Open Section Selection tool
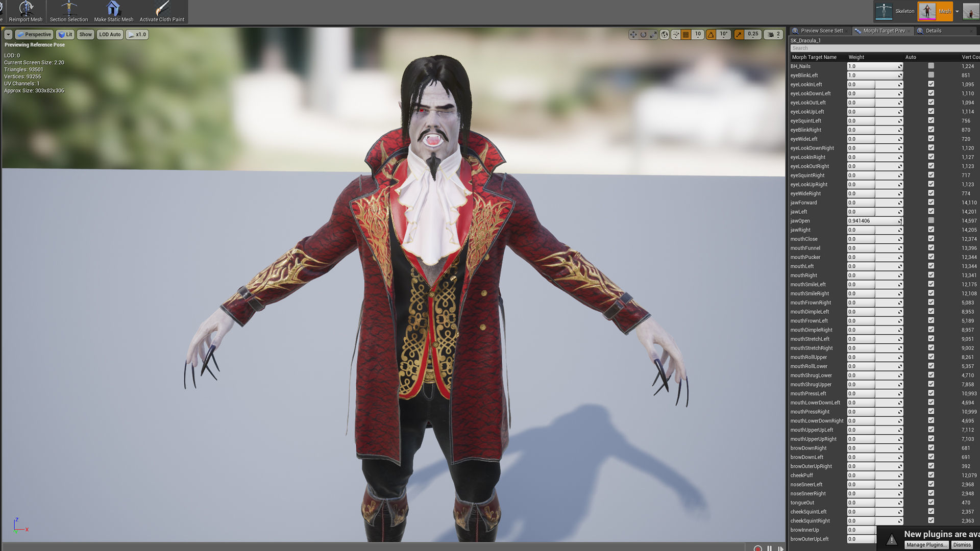 pos(69,11)
